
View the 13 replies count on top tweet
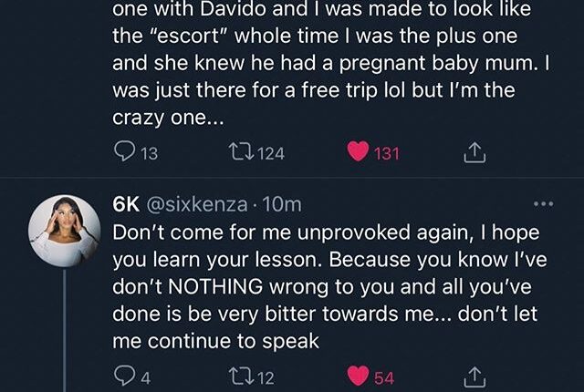pyautogui.click(x=147, y=154)
